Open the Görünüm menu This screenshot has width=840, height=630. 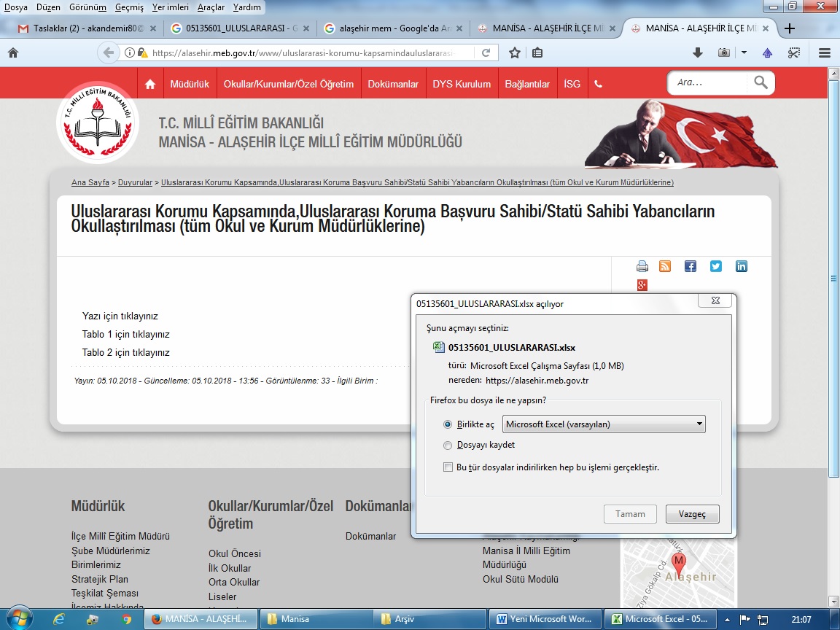(87, 7)
